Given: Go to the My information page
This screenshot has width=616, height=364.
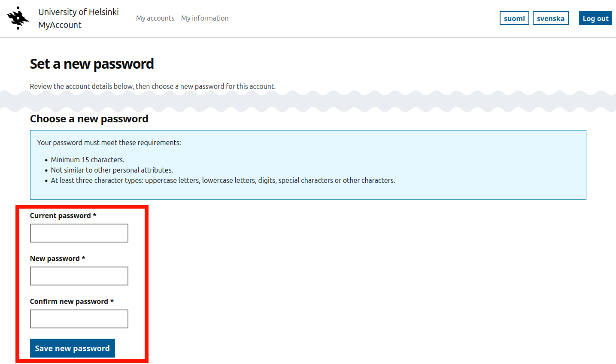Looking at the screenshot, I should tap(205, 18).
